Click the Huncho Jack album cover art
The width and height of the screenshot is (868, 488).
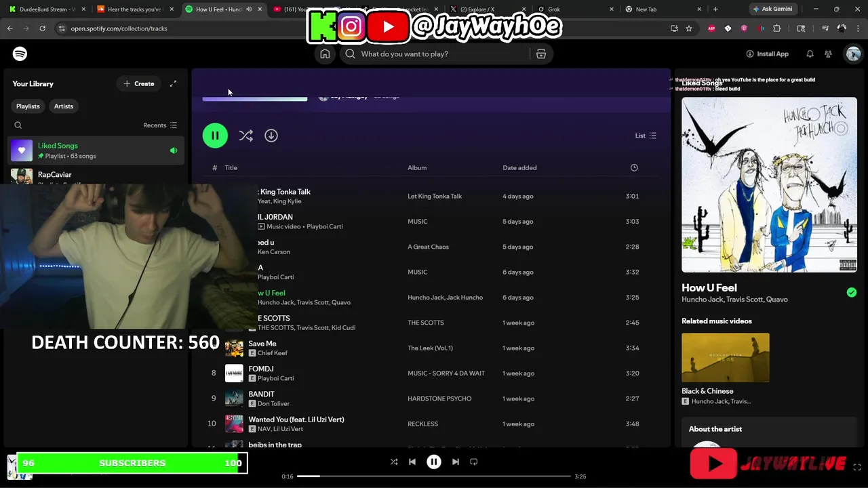pyautogui.click(x=769, y=184)
